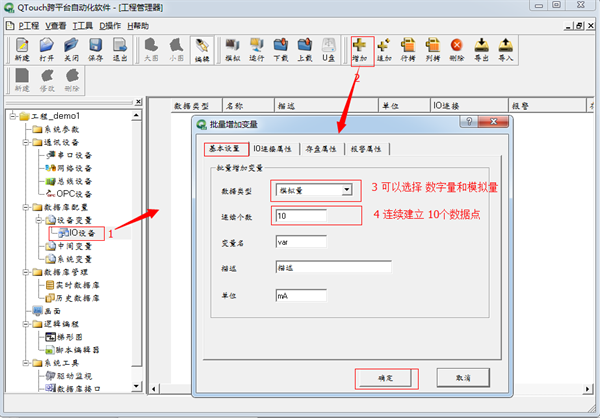
Task: Click the 取消 button
Action: (462, 378)
